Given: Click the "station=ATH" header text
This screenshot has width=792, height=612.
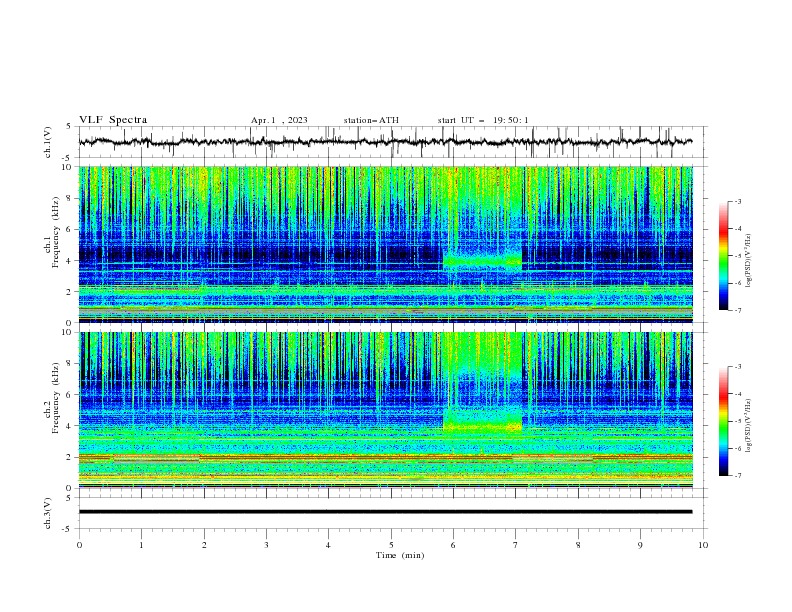Looking at the screenshot, I should (371, 120).
